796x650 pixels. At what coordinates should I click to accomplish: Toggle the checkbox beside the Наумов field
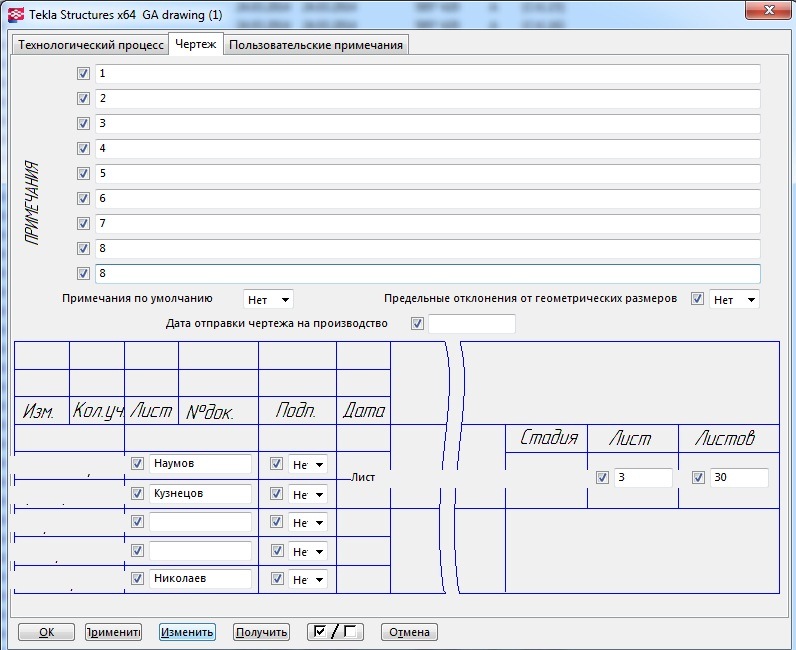point(138,464)
